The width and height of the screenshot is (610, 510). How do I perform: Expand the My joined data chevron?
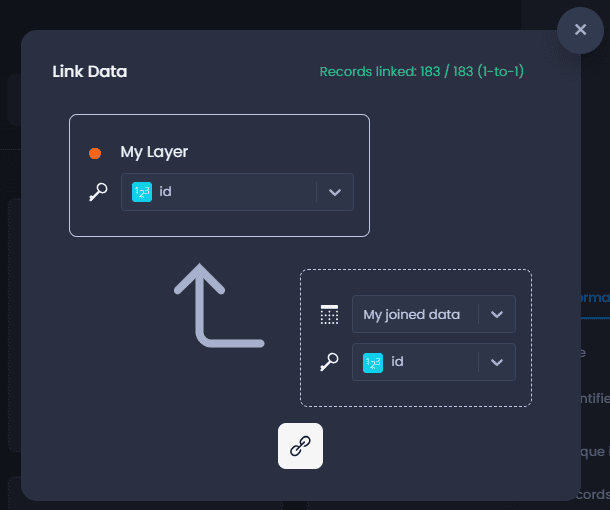[x=497, y=314]
